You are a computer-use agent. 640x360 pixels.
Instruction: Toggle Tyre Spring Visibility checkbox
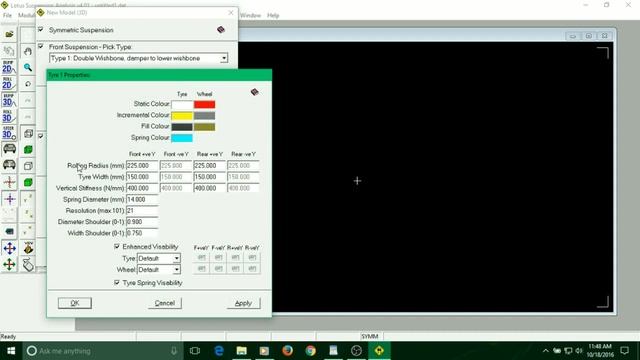click(x=117, y=282)
